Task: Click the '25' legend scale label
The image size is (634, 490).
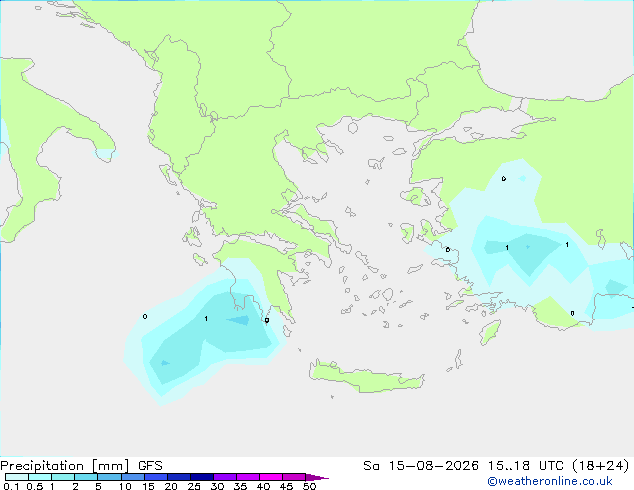Action: 194,486
